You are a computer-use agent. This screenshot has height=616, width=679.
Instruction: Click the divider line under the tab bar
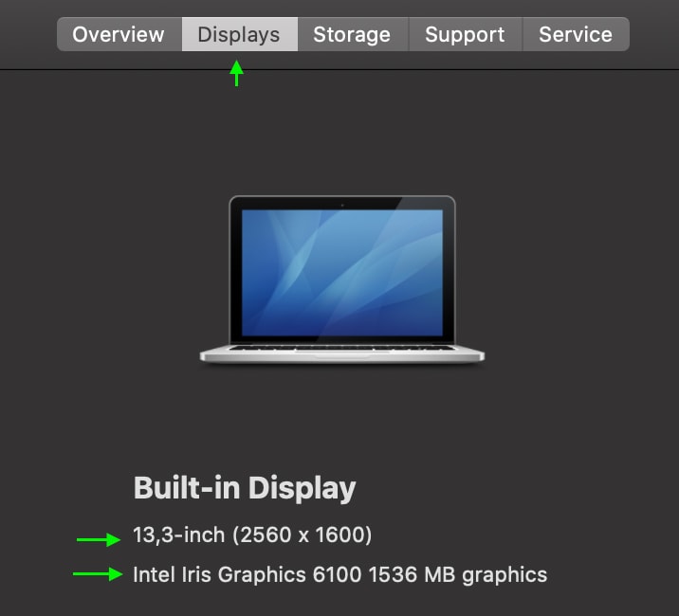(339, 69)
